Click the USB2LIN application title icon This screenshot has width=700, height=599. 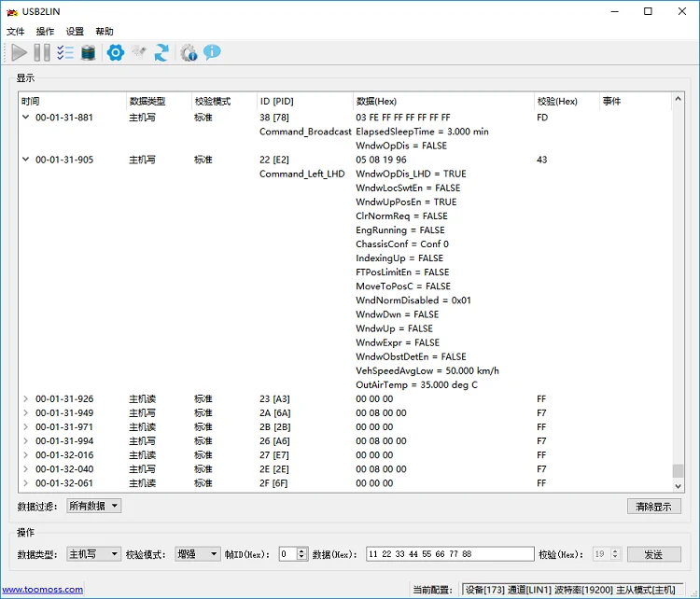click(x=12, y=12)
